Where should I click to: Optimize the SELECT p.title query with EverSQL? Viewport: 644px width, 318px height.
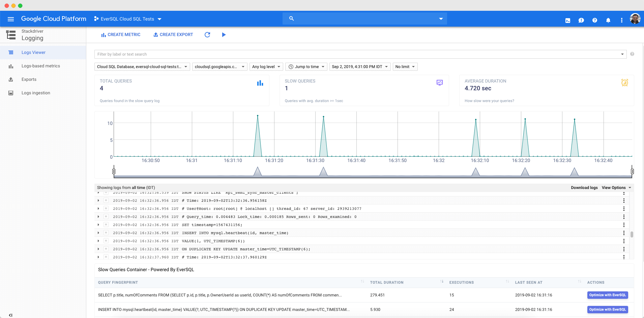tap(608, 295)
